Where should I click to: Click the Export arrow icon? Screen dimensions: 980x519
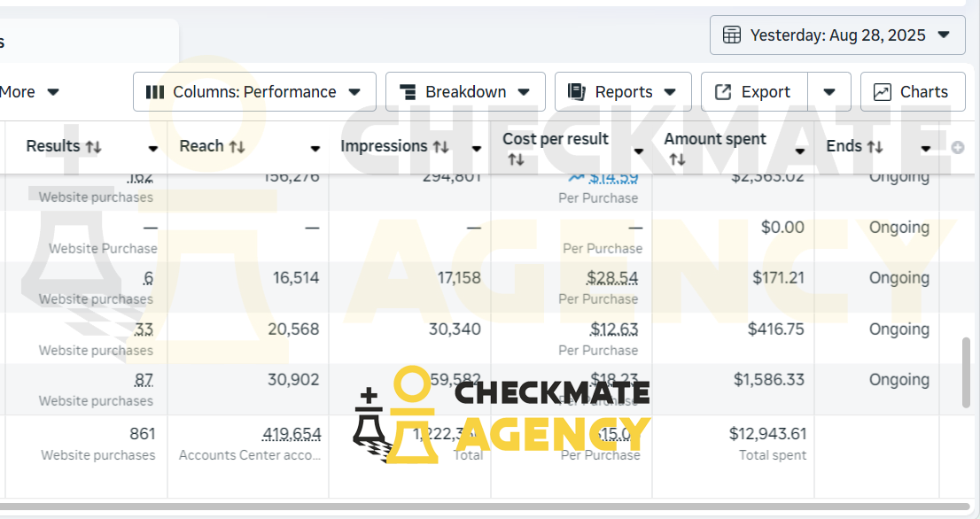click(x=723, y=92)
